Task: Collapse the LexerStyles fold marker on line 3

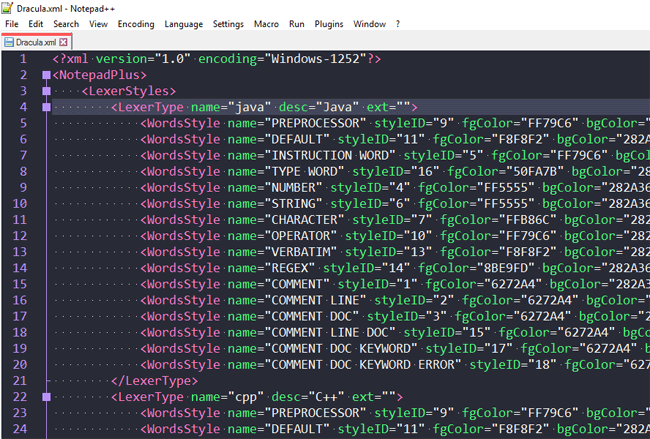Action: point(46,91)
